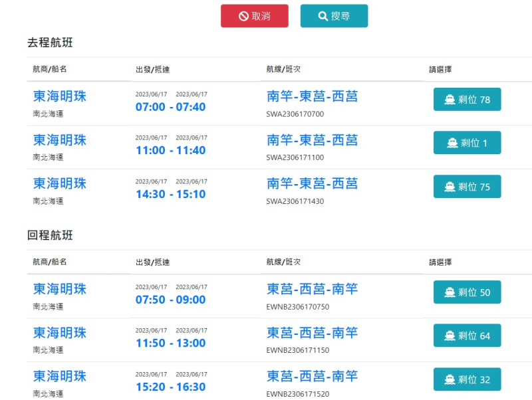Image resolution: width=532 pixels, height=400 pixels.
Task: Select 14:30 outbound sailing with 75 seats left
Action: click(x=467, y=187)
